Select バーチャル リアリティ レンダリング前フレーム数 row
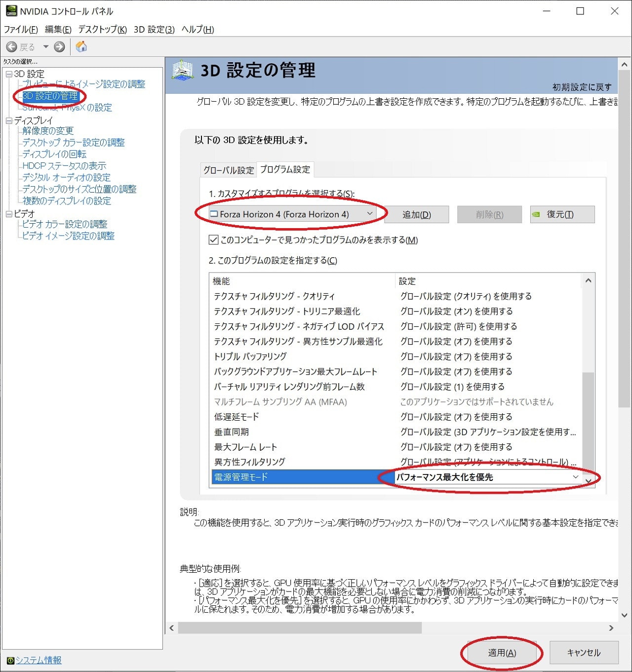632x672 pixels. tap(396, 387)
